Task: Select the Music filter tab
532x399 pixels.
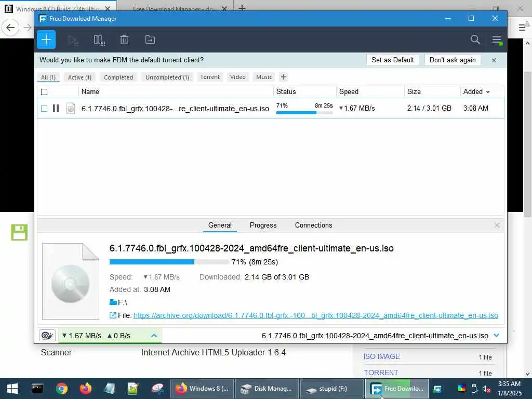Action: tap(264, 77)
